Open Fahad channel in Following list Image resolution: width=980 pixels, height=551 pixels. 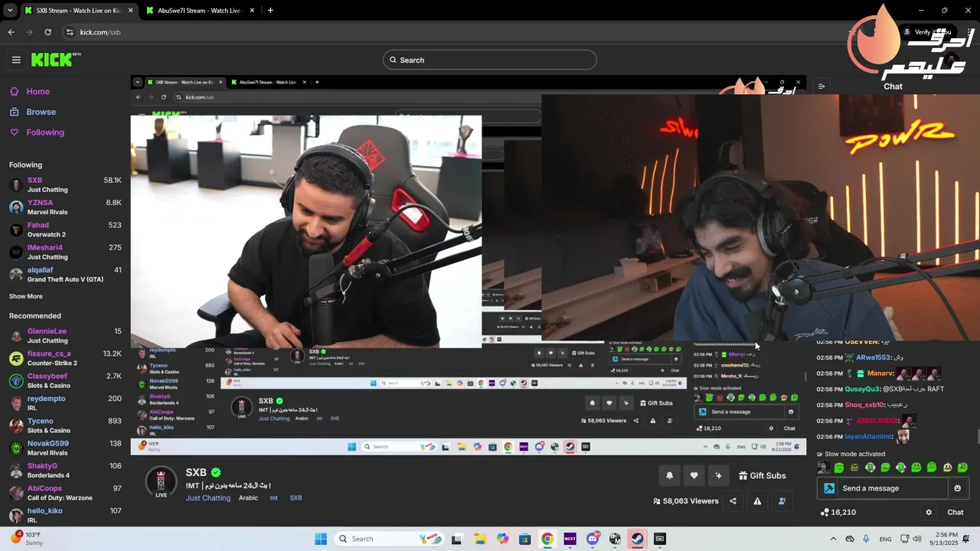pos(65,230)
